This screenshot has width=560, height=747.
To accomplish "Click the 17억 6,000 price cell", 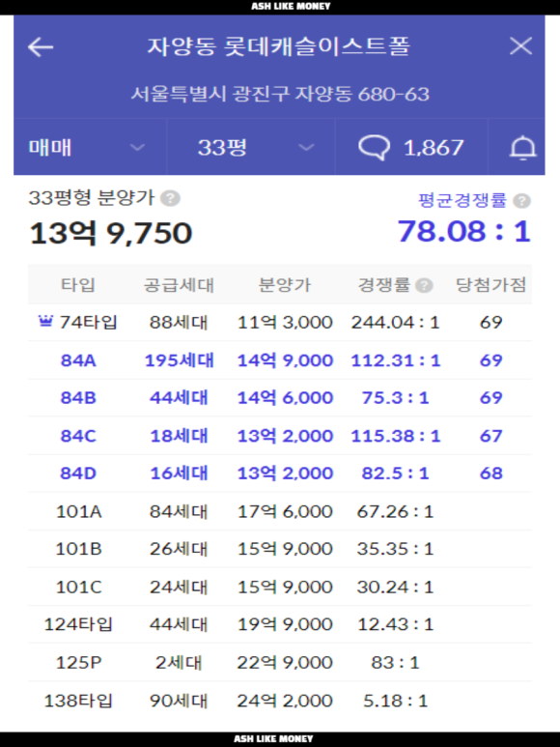I will [x=285, y=511].
